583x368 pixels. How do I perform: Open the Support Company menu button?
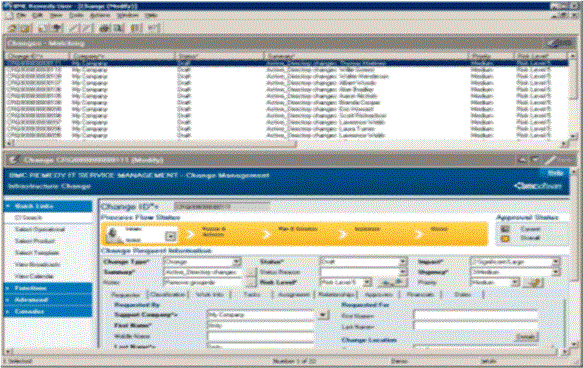[x=323, y=315]
